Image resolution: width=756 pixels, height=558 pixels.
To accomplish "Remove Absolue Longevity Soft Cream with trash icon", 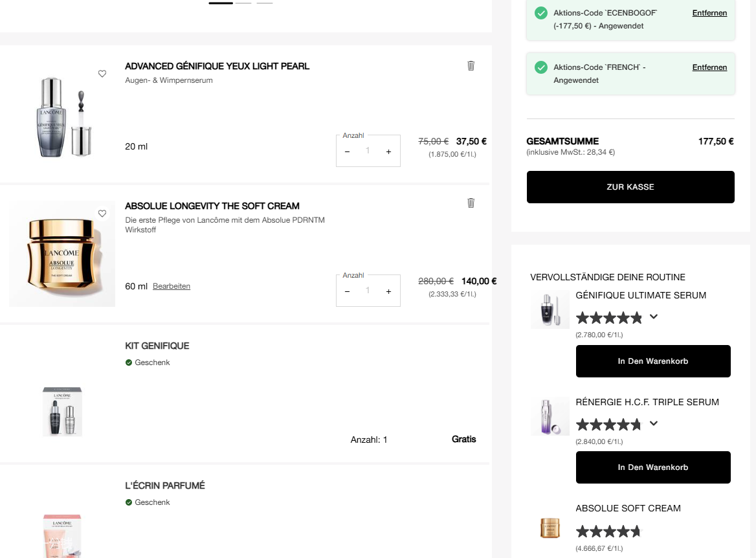I will pyautogui.click(x=471, y=203).
